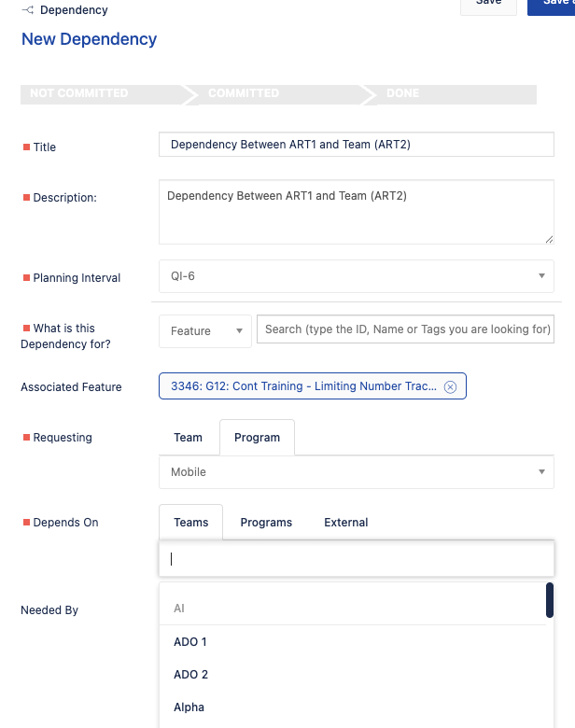The height and width of the screenshot is (728, 575).
Task: Expand the Feature type dropdown
Action: [205, 331]
